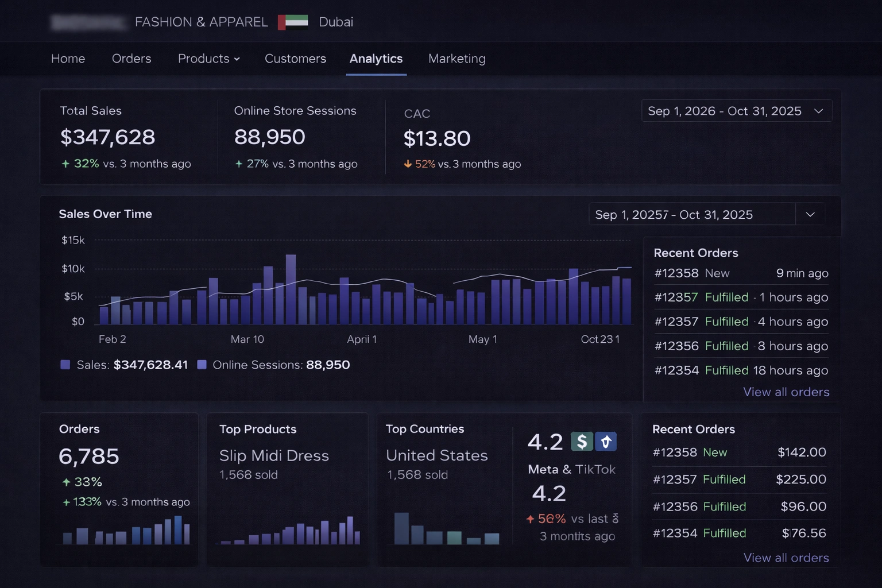Click the green up arrow beside Total Sales 32%
882x588 pixels.
(65, 164)
